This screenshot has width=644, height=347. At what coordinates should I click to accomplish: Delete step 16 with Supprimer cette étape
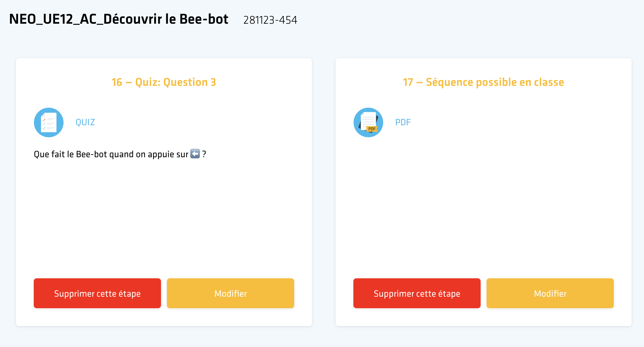point(97,293)
